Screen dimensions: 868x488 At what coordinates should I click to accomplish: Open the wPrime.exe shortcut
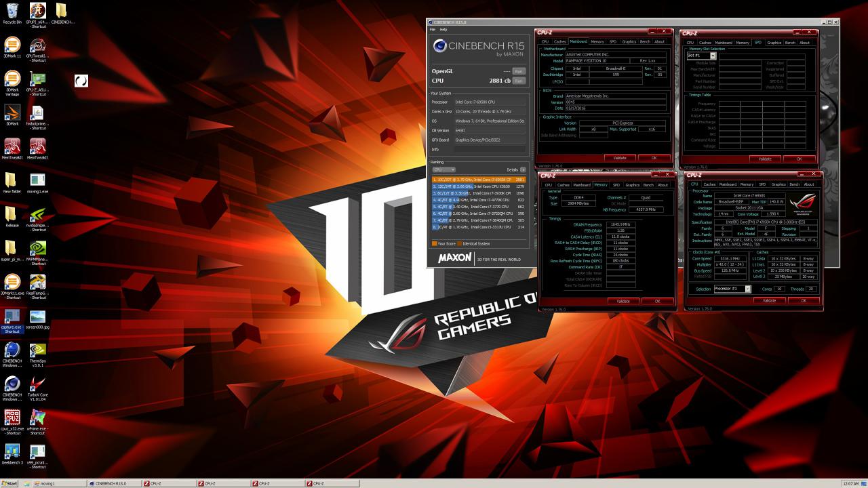click(37, 422)
